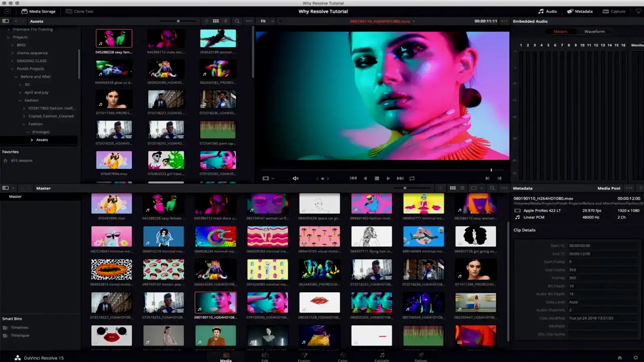Image resolution: width=644 pixels, height=362 pixels.
Task: Select the Copied_Fashion_Cleaned folder
Action: [51, 116]
